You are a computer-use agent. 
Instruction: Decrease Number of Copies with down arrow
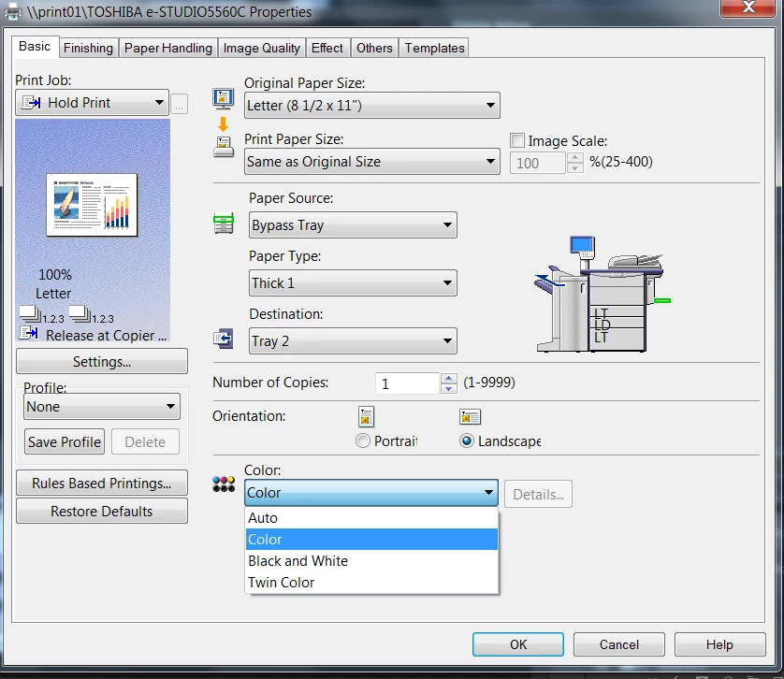coord(449,388)
